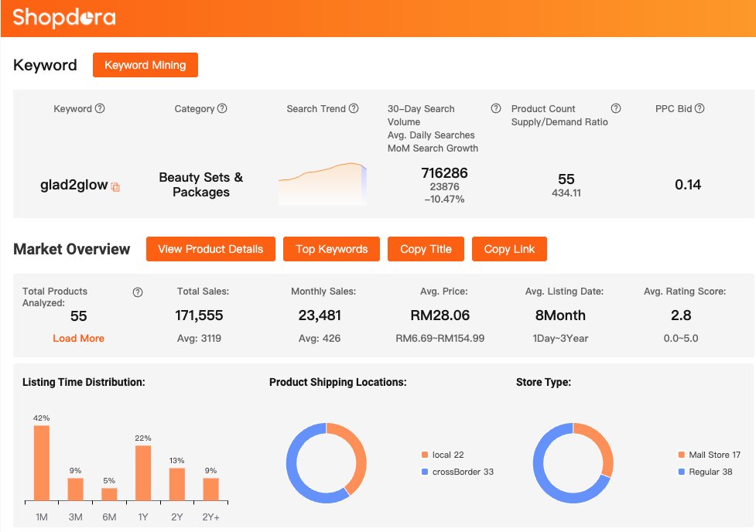
Task: Click the Total Products Analyzed help icon
Action: click(x=138, y=292)
